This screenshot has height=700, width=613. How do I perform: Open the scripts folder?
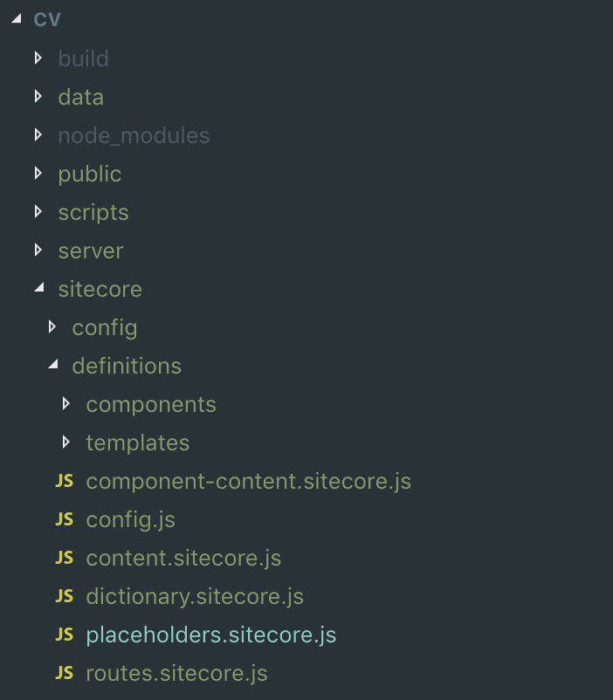click(93, 212)
